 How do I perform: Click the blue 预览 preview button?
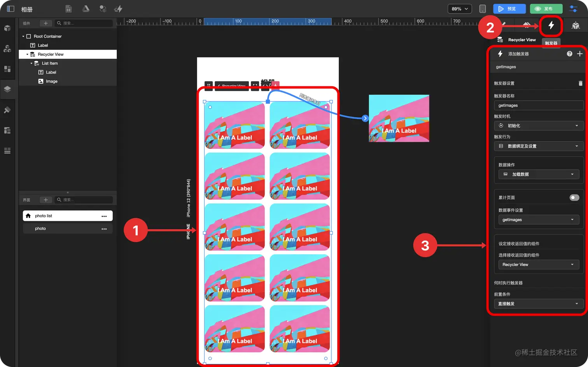tap(509, 9)
